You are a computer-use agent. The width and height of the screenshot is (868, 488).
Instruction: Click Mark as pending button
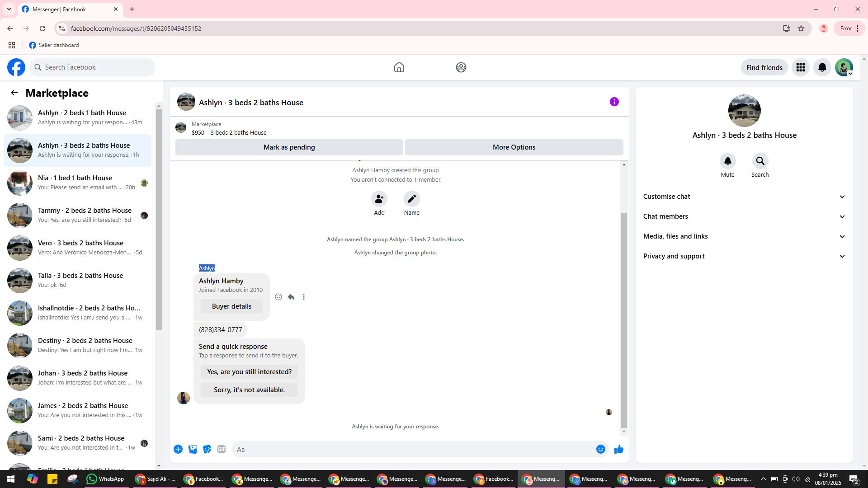(x=289, y=147)
